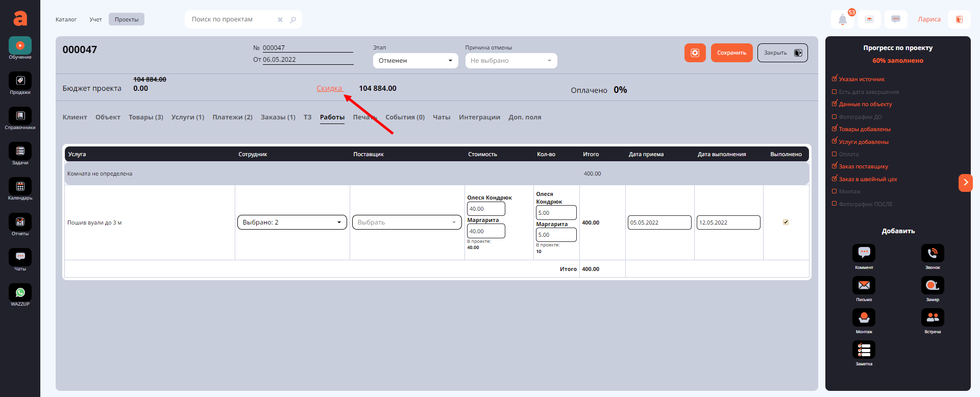Viewport: 980px width, 397px height.
Task: Switch to the Платежи (2) tab
Action: (232, 117)
